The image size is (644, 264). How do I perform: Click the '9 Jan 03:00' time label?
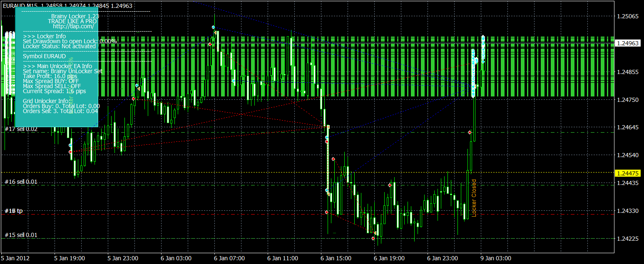coord(496,258)
